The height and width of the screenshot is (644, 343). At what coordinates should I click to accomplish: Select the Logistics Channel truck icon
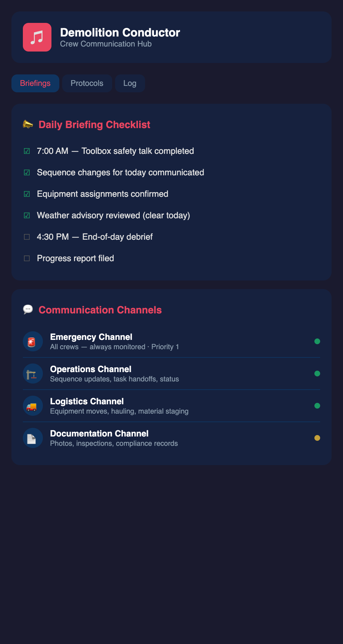33,406
